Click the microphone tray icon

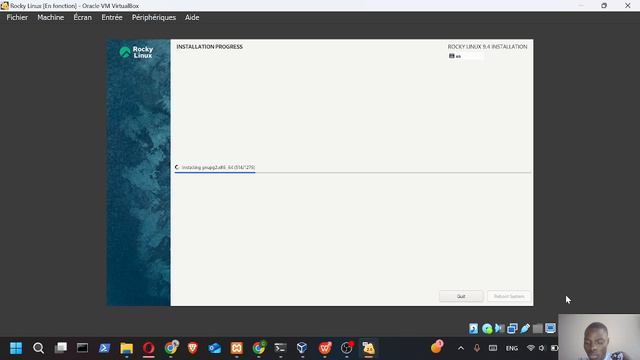tap(477, 348)
